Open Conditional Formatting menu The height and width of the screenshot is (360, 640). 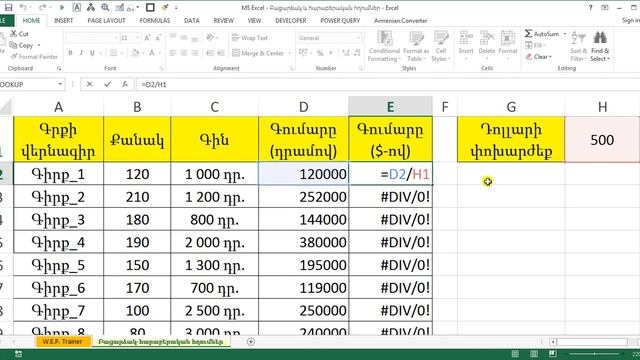384,46
